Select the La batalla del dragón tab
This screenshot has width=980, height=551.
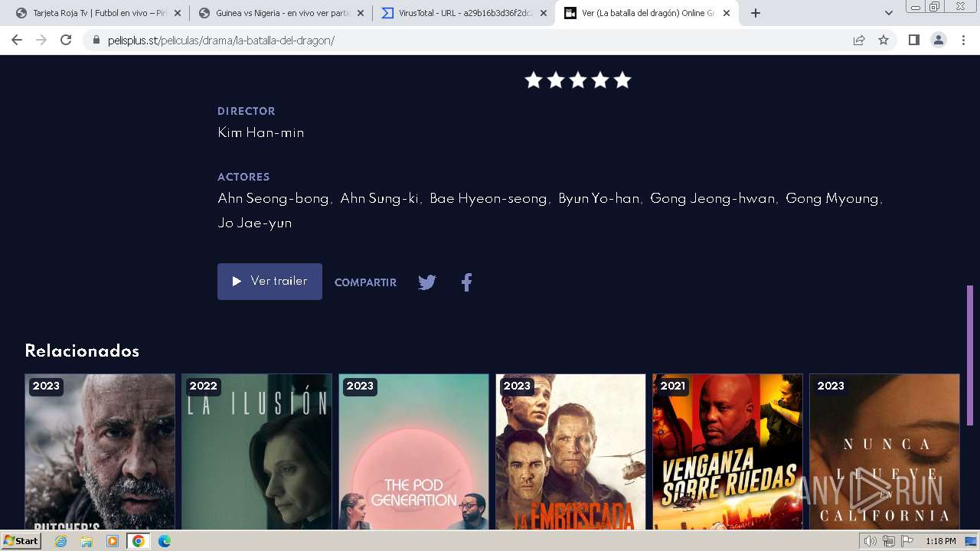pyautogui.click(x=646, y=13)
